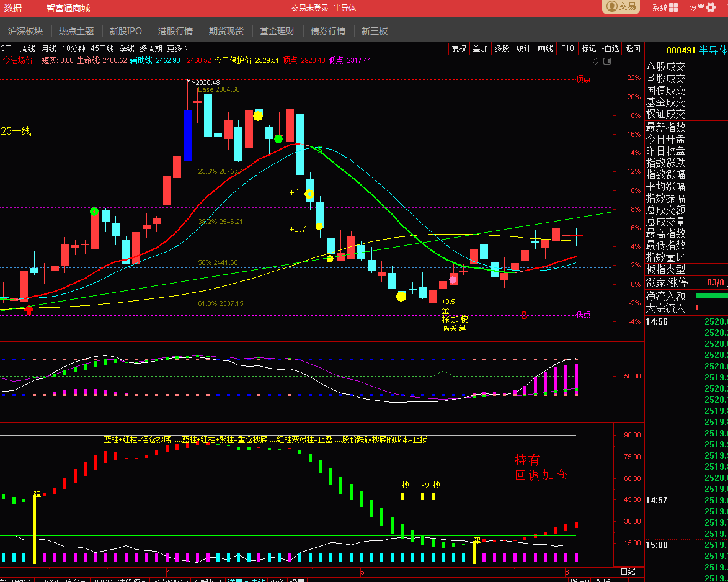Click green 净流入额 progress bar

point(711,296)
